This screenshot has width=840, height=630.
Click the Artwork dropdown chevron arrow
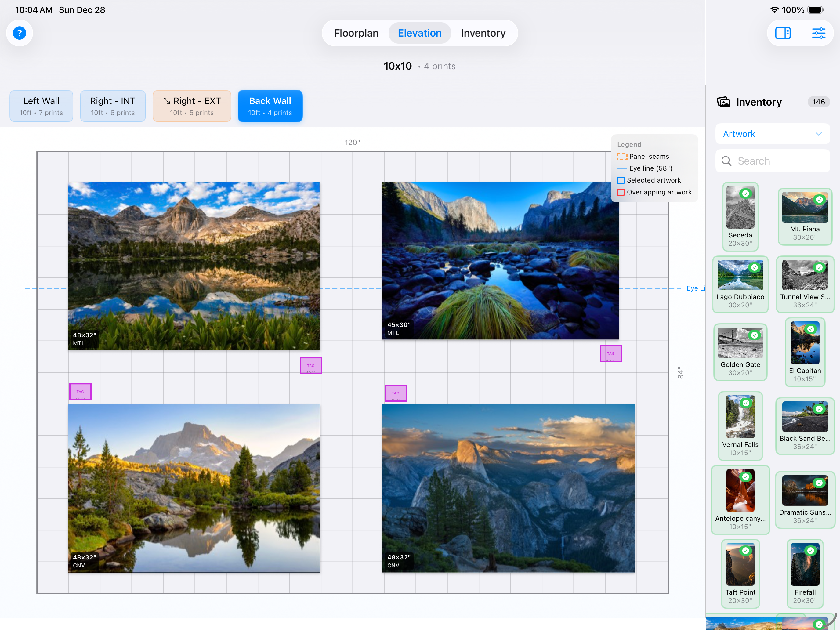(x=818, y=134)
